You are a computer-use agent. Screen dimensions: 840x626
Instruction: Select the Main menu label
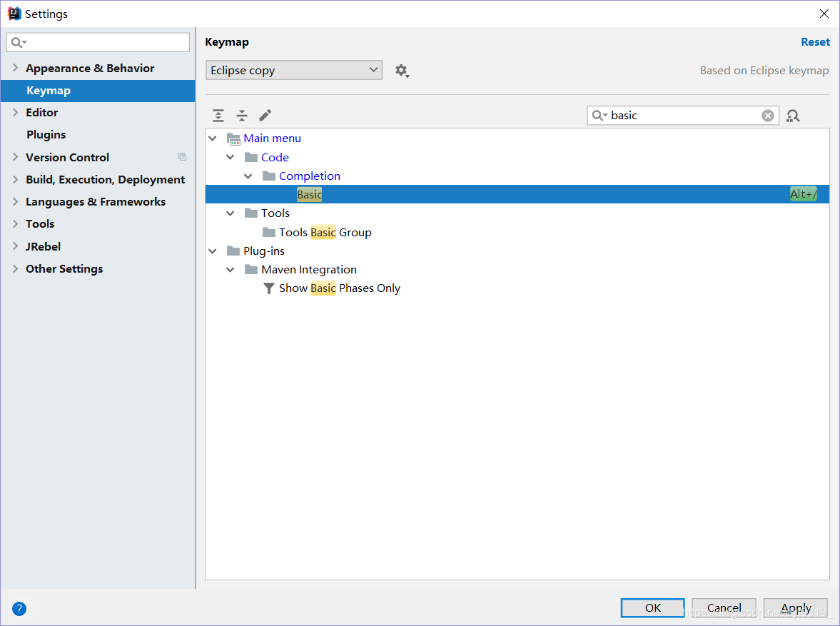(x=272, y=138)
